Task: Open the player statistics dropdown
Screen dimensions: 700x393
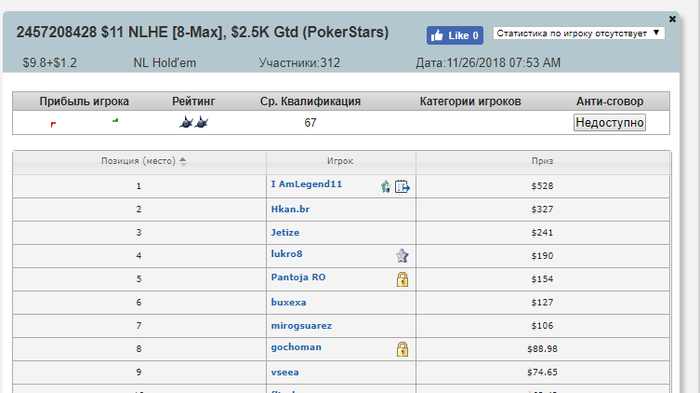Action: 579,33
